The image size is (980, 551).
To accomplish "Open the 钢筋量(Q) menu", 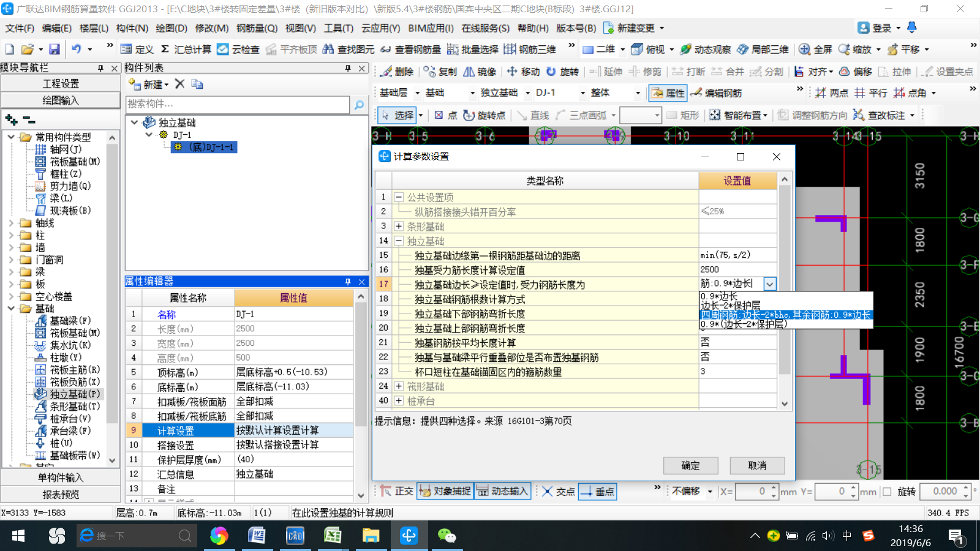I will click(257, 28).
